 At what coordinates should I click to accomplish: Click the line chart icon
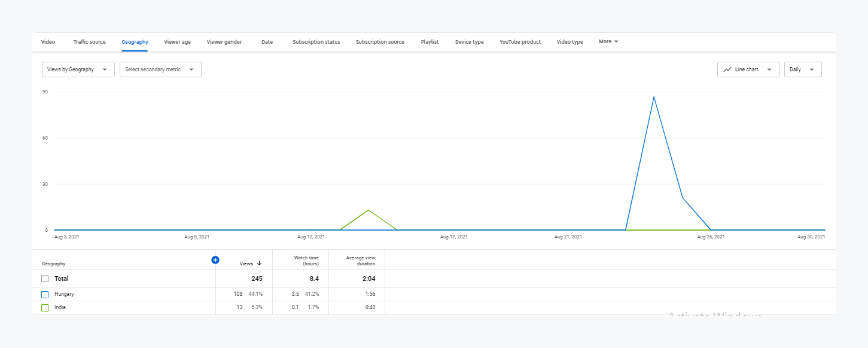(x=727, y=69)
